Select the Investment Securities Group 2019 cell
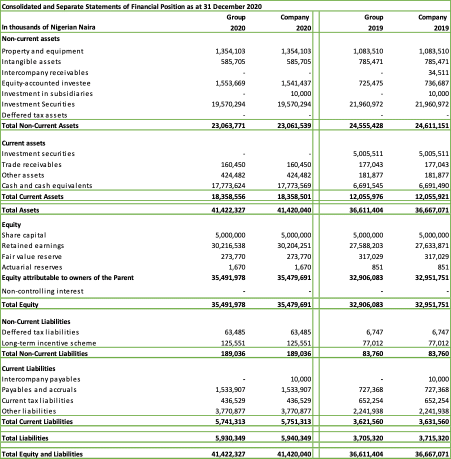 tap(366, 104)
